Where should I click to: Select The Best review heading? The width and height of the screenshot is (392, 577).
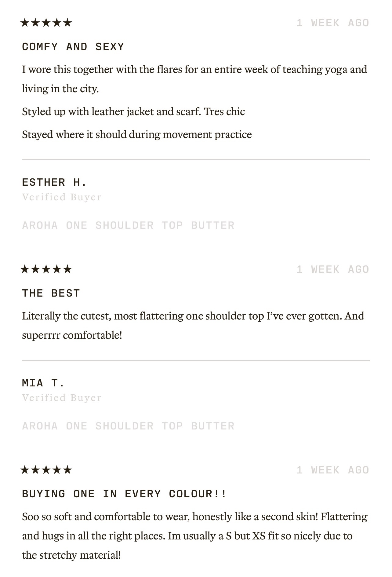[51, 293]
